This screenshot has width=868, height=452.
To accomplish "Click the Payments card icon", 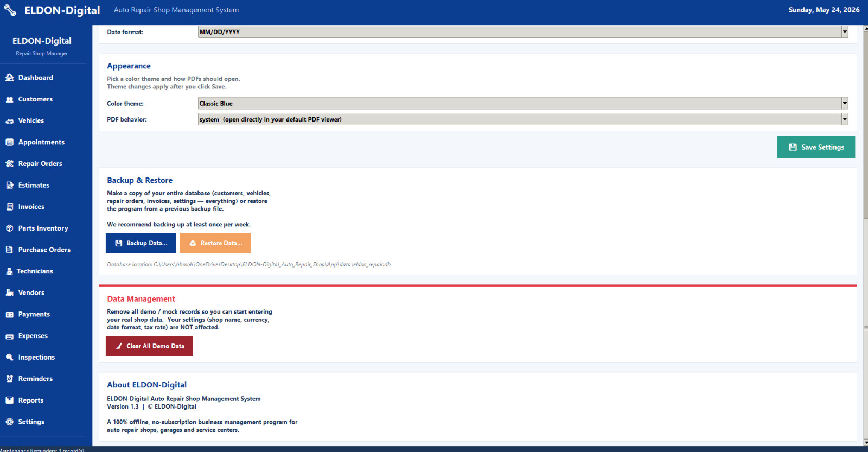I will pos(9,315).
